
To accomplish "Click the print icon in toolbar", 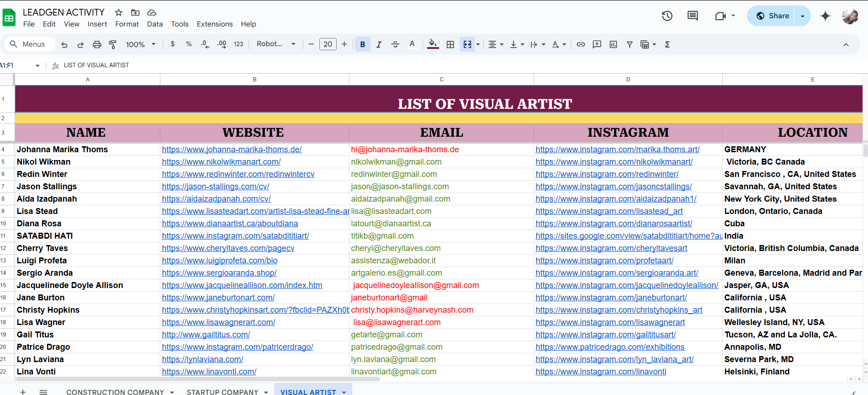I will click(x=97, y=44).
